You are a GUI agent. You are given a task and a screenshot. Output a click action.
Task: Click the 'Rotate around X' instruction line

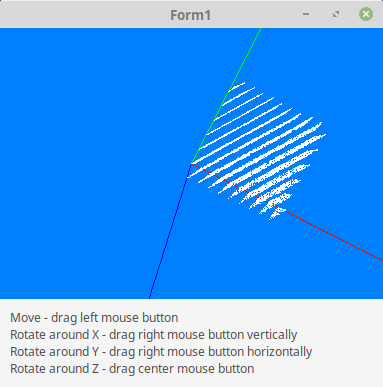[154, 335]
